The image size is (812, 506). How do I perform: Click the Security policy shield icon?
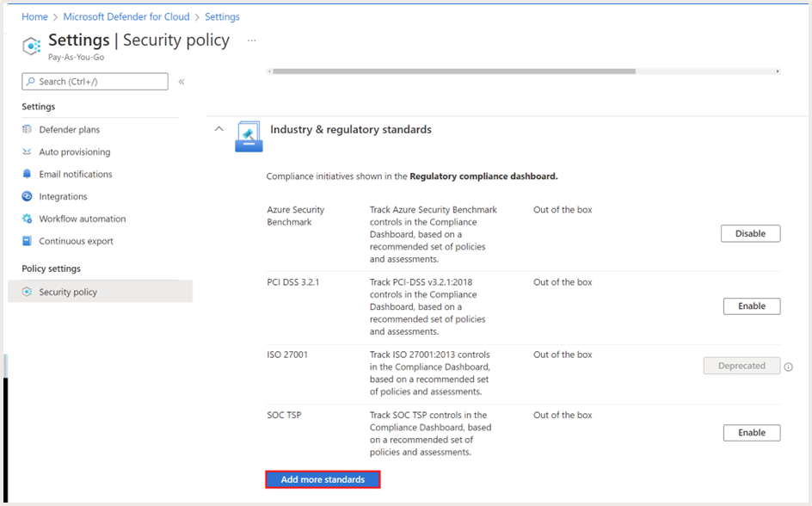[x=28, y=292]
